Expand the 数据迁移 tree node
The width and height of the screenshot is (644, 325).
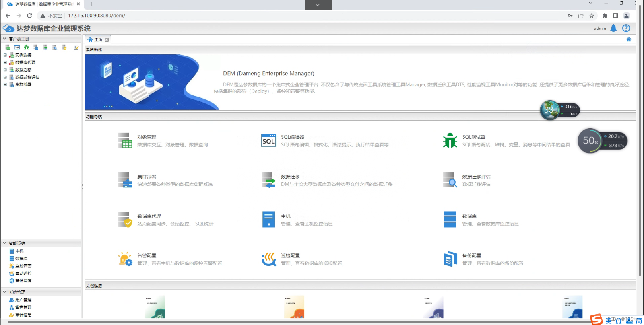[5, 70]
